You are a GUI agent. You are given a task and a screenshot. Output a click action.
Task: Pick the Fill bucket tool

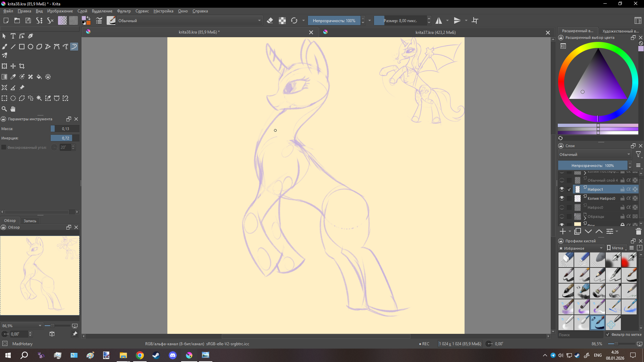coord(39,77)
